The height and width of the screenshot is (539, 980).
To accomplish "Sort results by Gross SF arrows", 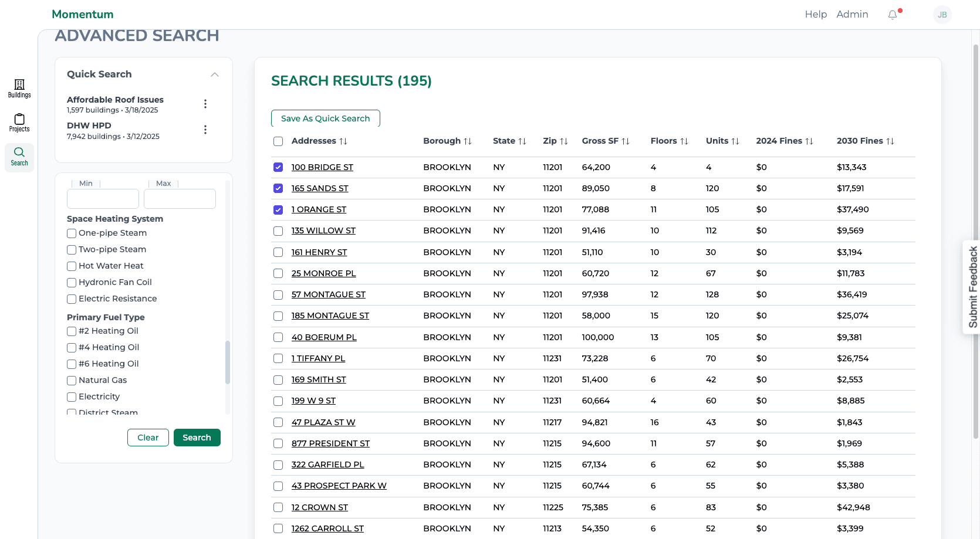I will [x=626, y=141].
